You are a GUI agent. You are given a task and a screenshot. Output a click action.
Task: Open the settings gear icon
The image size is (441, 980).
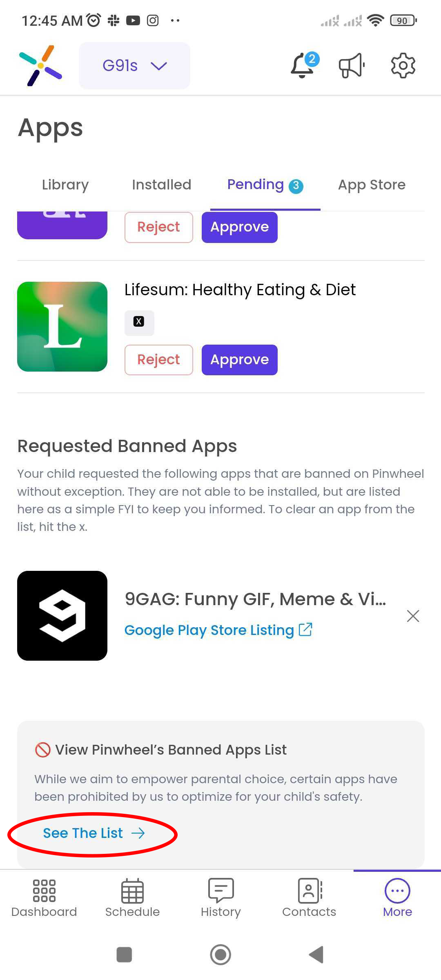tap(403, 65)
